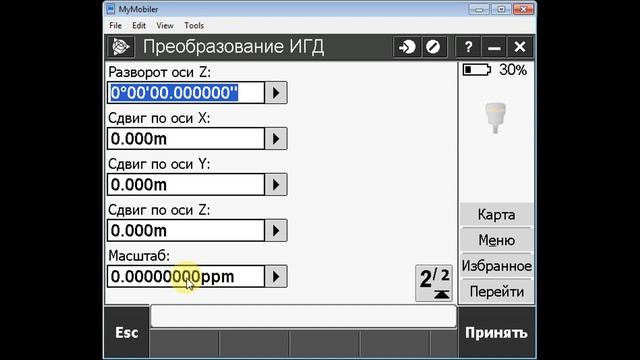The height and width of the screenshot is (360, 640).
Task: Click the empty status message bar
Action: pyautogui.click(x=303, y=316)
